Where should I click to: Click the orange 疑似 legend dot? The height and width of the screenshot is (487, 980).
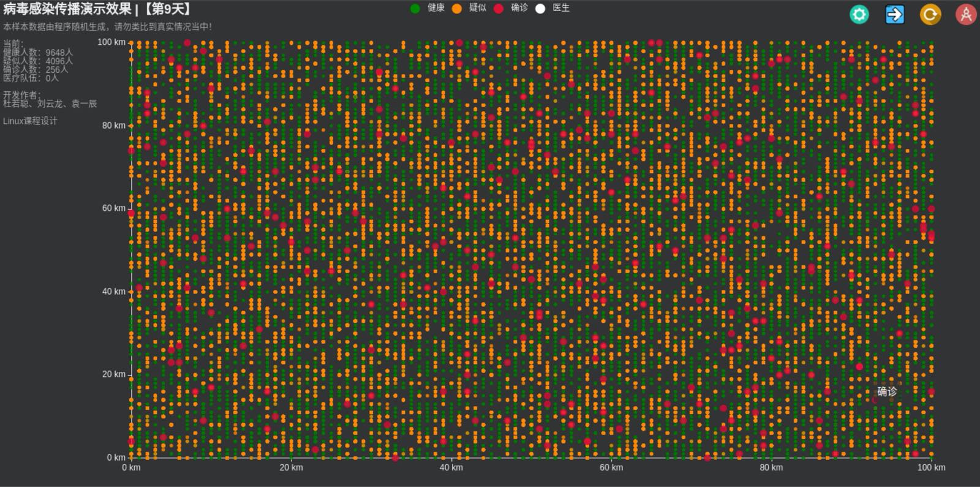pyautogui.click(x=457, y=8)
